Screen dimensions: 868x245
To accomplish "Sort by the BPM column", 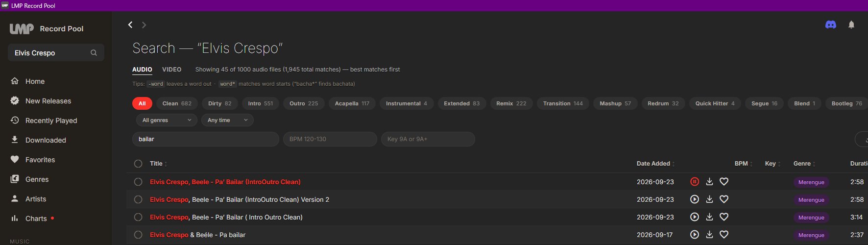I will [744, 164].
